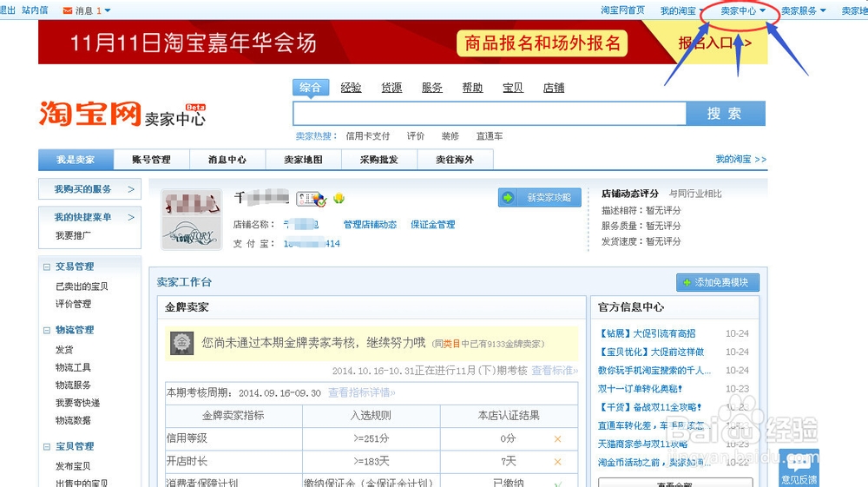Open 管理店铺动态 link

(370, 225)
